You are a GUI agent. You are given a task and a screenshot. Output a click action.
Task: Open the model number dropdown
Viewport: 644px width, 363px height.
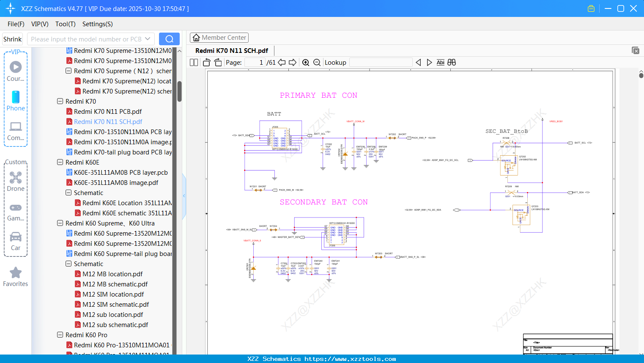pos(148,39)
